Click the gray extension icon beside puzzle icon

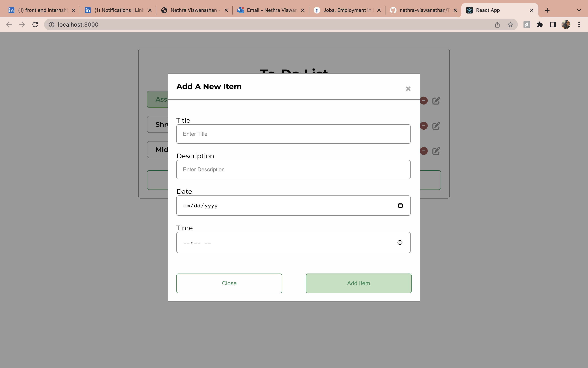[527, 25]
